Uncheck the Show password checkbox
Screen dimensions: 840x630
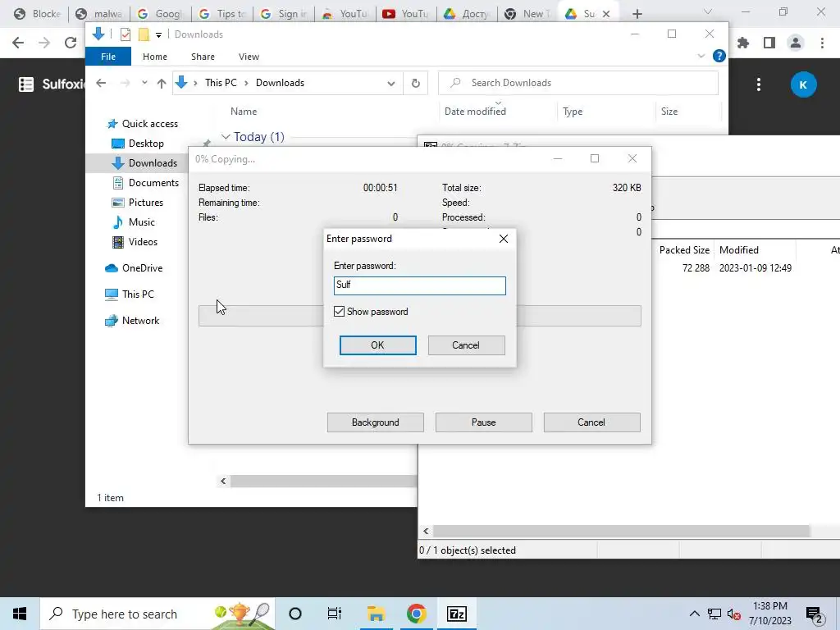(339, 311)
